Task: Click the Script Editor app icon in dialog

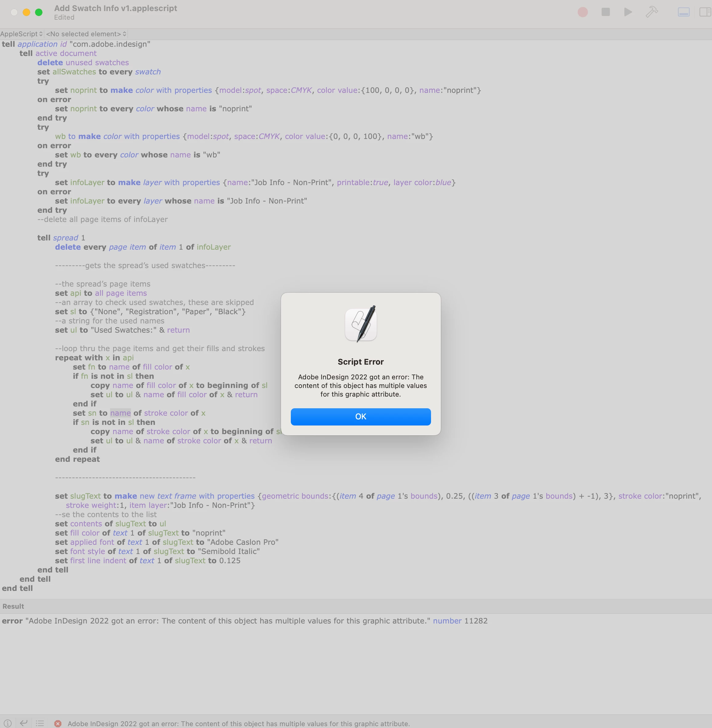Action: pos(361,324)
